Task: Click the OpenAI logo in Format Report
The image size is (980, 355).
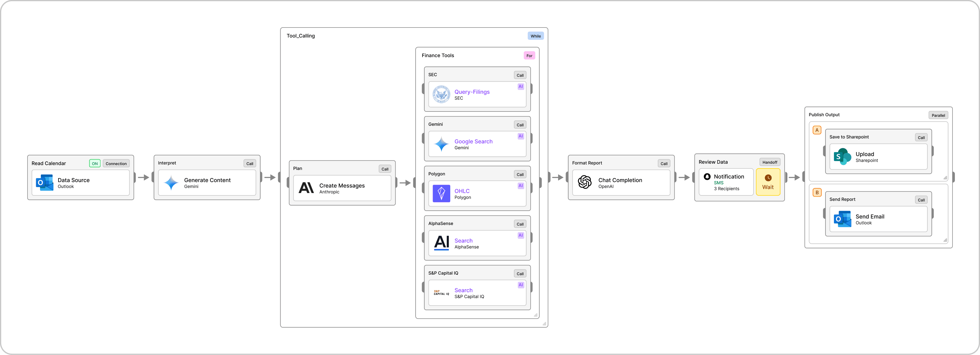Action: click(585, 182)
